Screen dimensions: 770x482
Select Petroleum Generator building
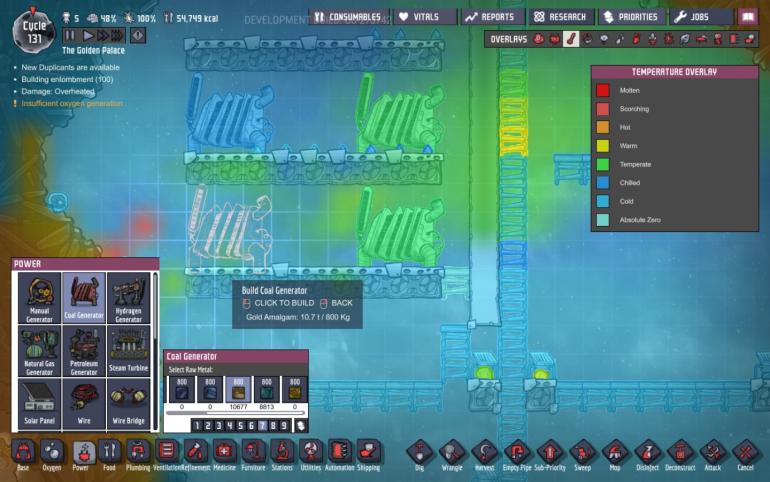[84, 351]
